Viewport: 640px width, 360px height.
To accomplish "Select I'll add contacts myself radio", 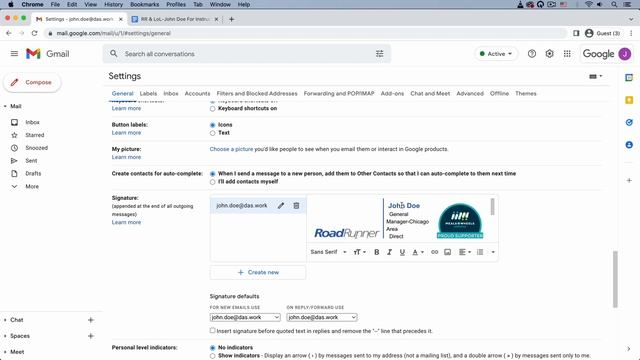I will (x=212, y=182).
